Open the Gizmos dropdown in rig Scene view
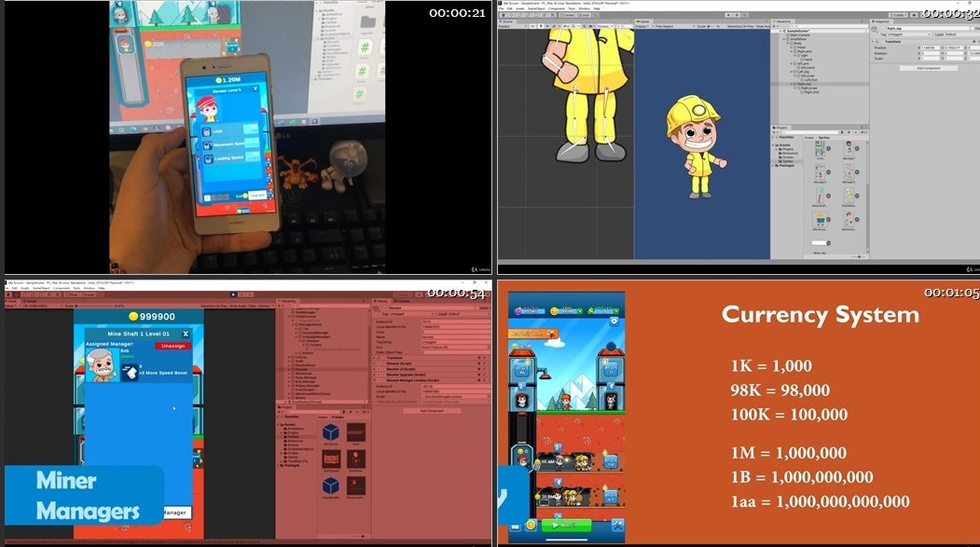 click(604, 26)
